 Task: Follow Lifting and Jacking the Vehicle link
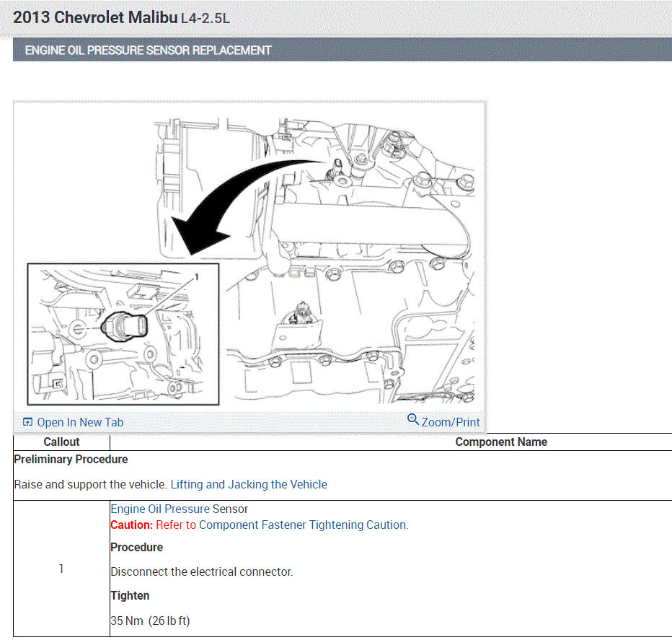click(x=249, y=484)
